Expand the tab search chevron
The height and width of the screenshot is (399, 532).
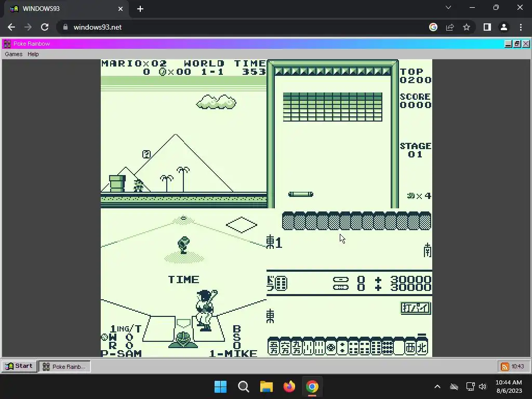click(x=448, y=7)
